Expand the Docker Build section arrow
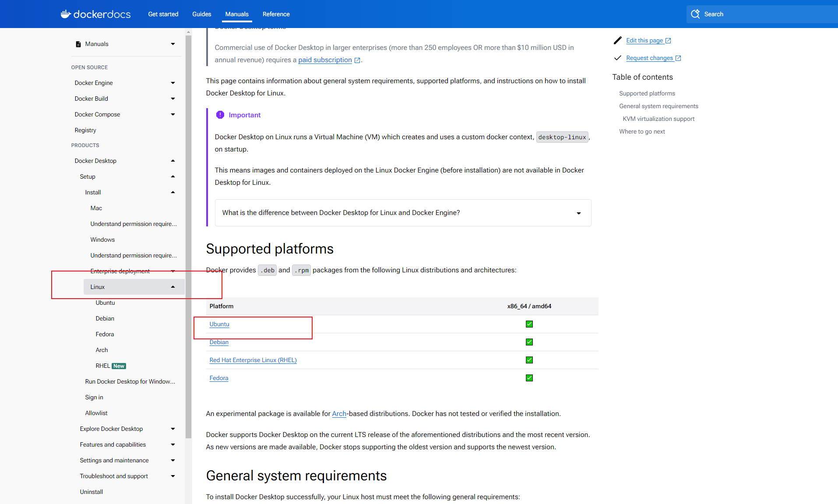Image resolution: width=838 pixels, height=504 pixels. pos(173,99)
